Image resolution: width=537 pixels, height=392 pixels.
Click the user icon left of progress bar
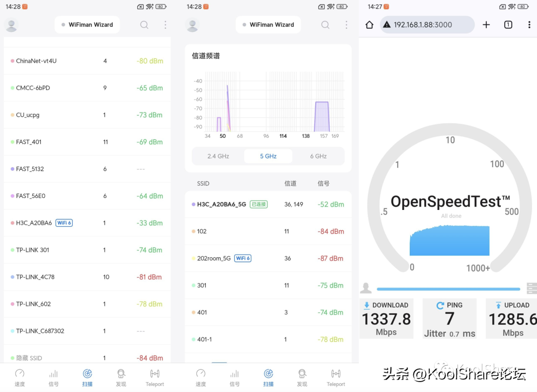point(366,288)
